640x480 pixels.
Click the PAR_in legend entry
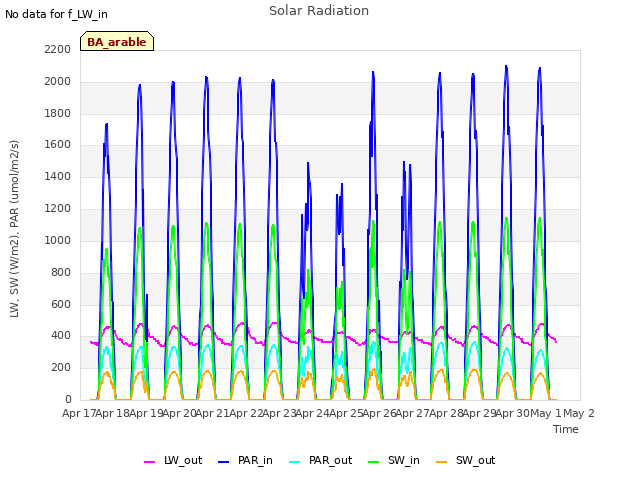pos(245,461)
